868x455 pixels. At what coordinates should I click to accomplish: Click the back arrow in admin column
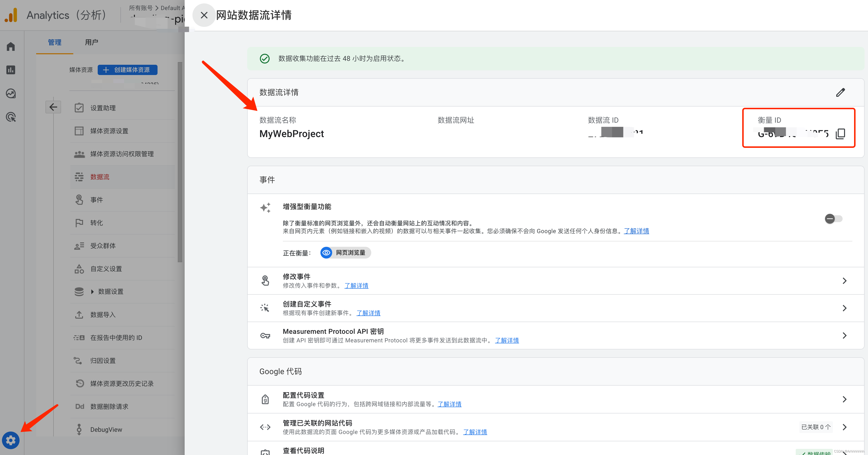pos(53,107)
